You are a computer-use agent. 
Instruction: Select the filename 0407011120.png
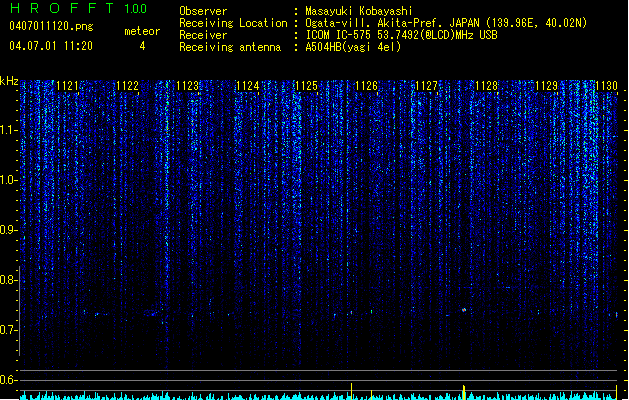point(51,26)
